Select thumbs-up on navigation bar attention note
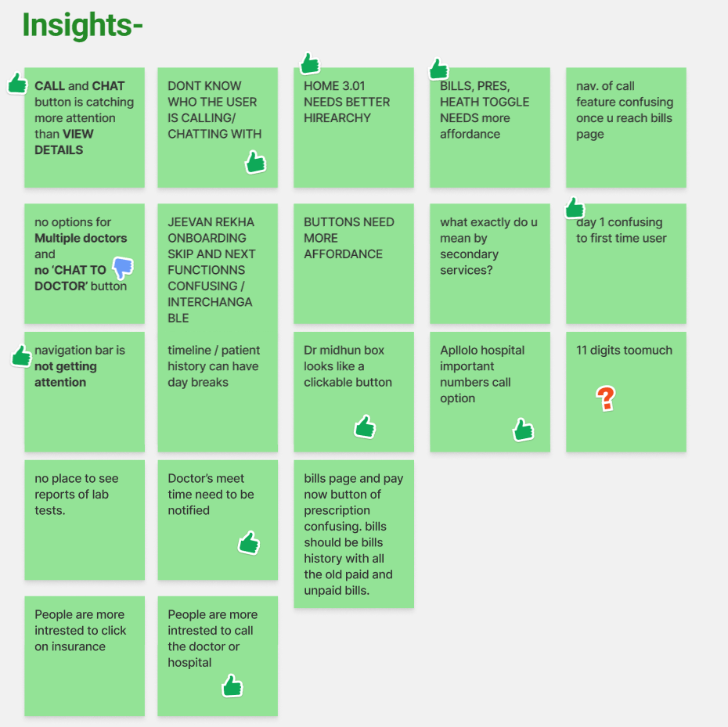This screenshot has height=727, width=728. (x=21, y=356)
